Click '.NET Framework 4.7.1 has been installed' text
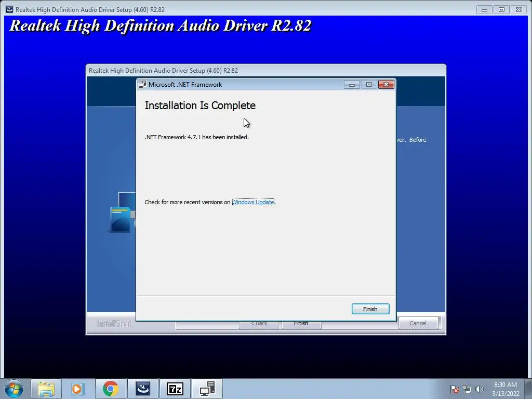Viewport: 532px width, 399px height. (196, 137)
